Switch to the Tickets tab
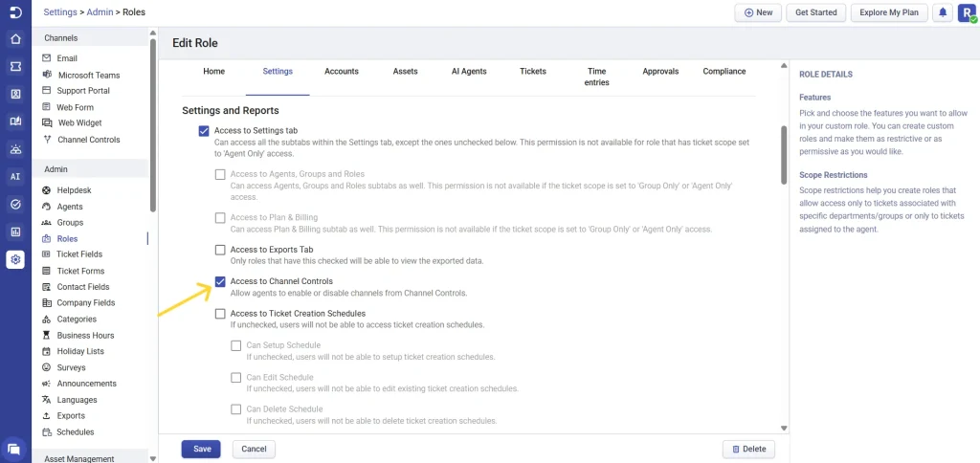The height and width of the screenshot is (463, 980). (532, 71)
